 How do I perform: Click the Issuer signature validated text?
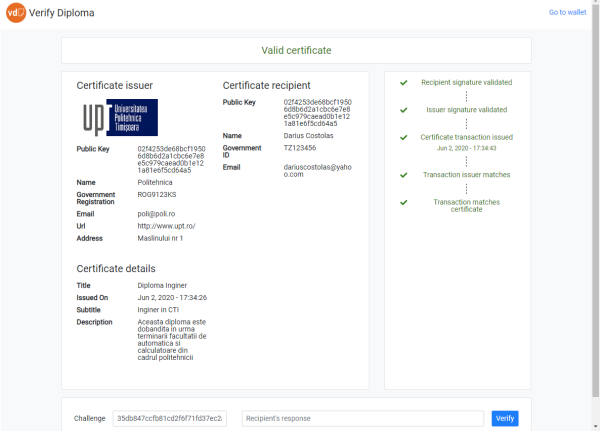pyautogui.click(x=466, y=110)
